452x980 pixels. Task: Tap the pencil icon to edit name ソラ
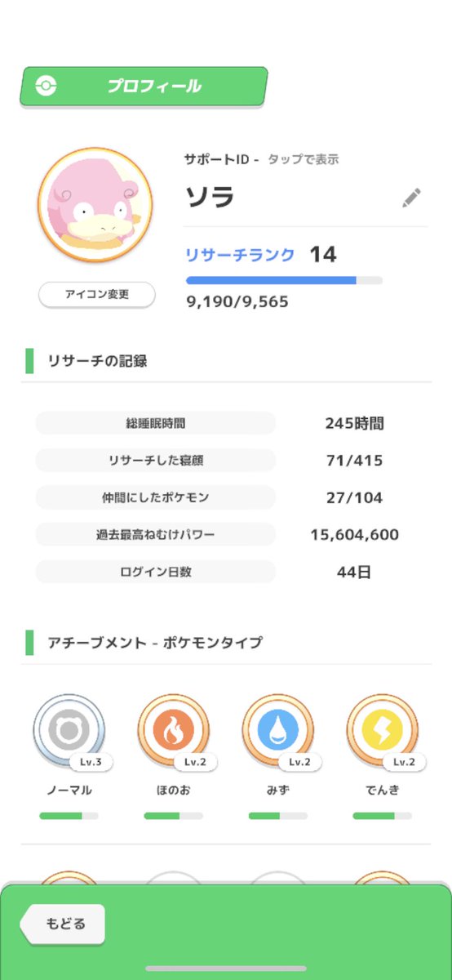click(x=412, y=198)
